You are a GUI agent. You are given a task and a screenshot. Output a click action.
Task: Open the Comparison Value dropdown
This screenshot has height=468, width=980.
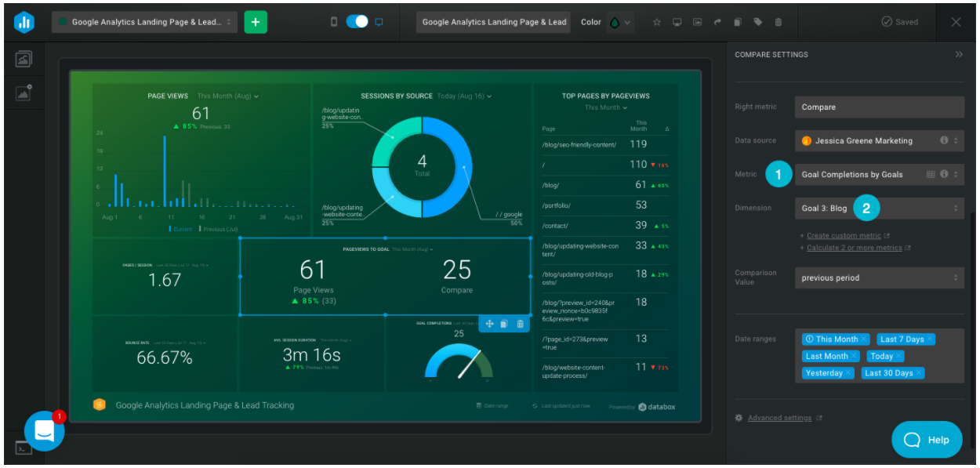[x=879, y=278]
